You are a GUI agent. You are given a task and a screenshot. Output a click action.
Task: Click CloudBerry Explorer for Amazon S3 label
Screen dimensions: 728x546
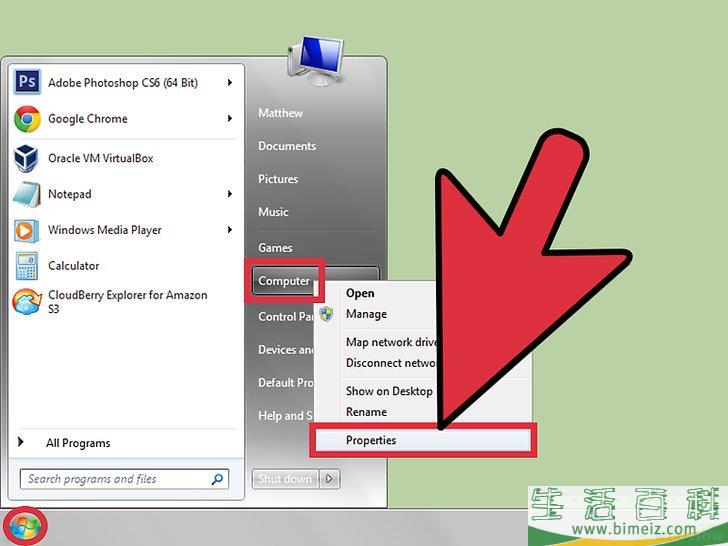(x=128, y=302)
